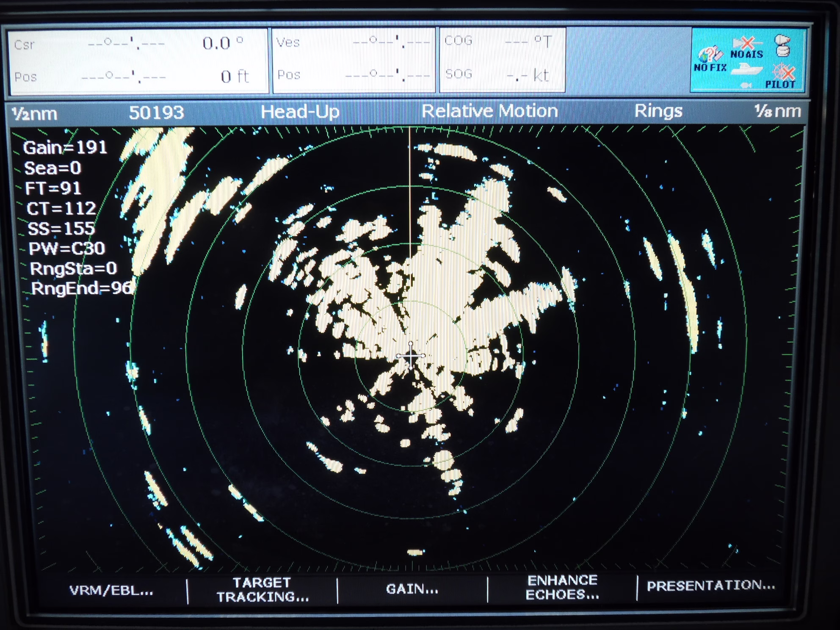Select the Rings status label
Screen dimensions: 840x630
pyautogui.click(x=658, y=111)
